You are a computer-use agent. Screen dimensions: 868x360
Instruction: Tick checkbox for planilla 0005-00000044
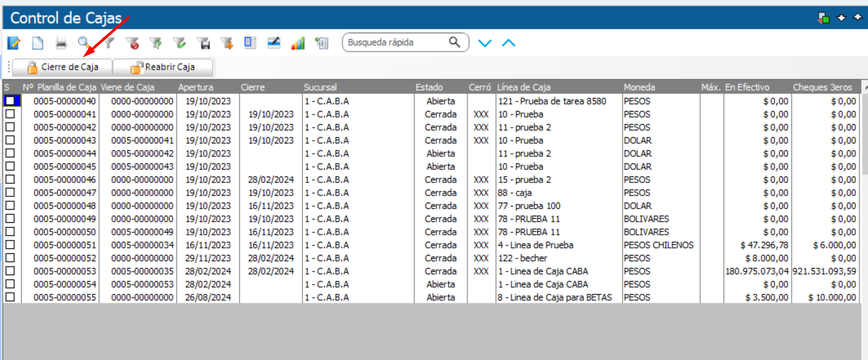coord(10,153)
